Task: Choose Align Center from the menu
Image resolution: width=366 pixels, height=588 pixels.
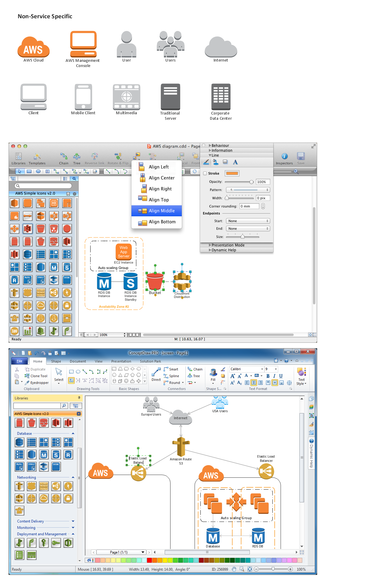Action: (x=156, y=178)
